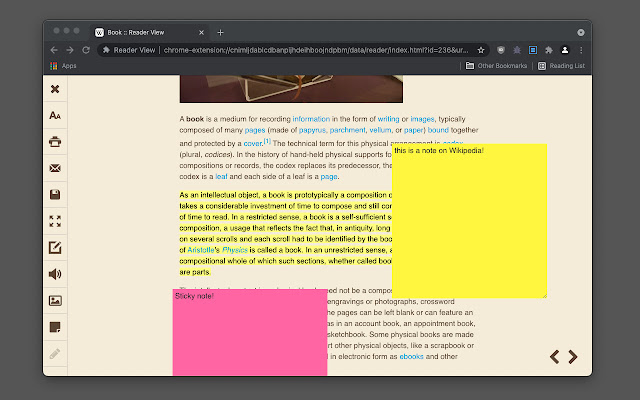Open Reading List from the bookmarks bar

tap(560, 66)
